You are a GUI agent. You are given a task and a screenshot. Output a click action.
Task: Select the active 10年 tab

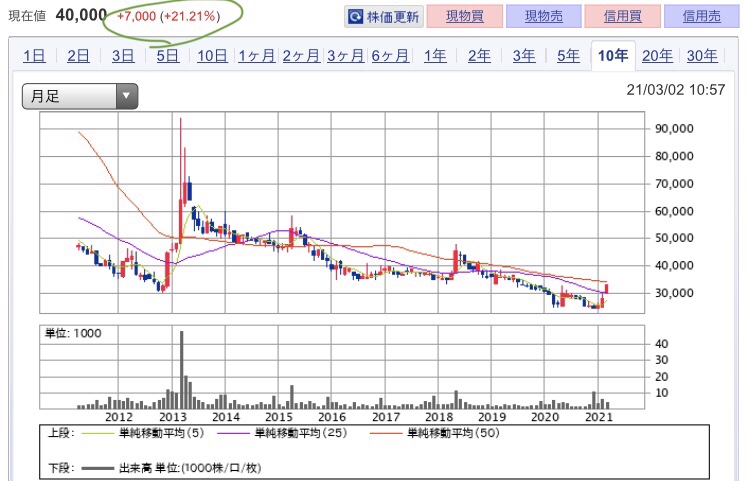613,56
